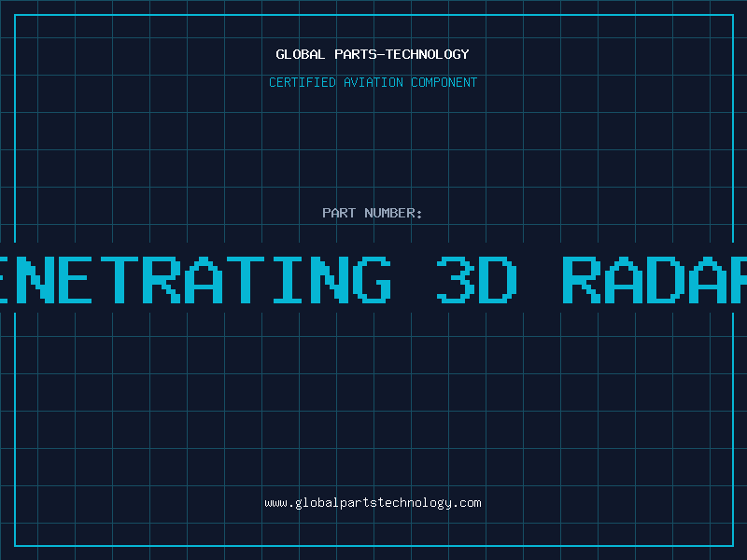Click the ENETRATING word in the banner

coord(191,278)
